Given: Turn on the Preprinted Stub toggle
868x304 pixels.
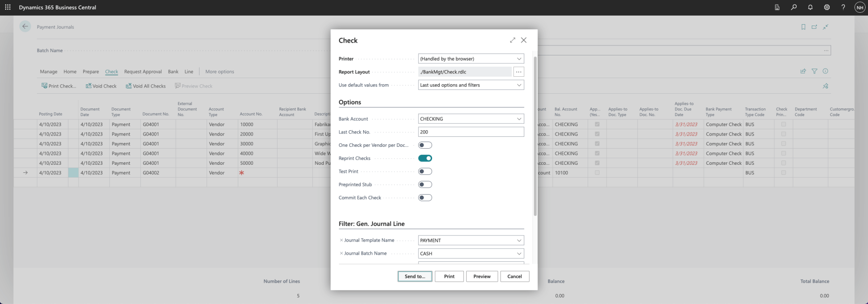Looking at the screenshot, I should click(425, 185).
